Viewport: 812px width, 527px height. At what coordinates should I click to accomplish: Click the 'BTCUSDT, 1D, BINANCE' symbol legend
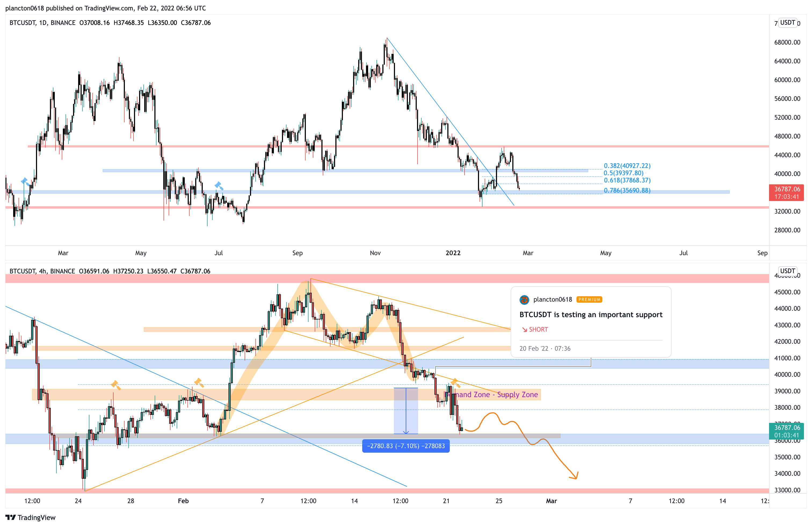[x=42, y=23]
